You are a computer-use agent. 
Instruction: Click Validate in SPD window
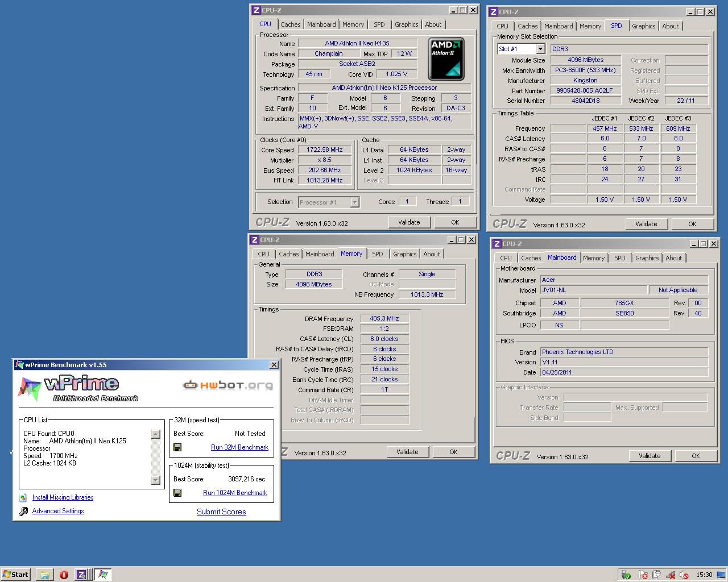(646, 224)
